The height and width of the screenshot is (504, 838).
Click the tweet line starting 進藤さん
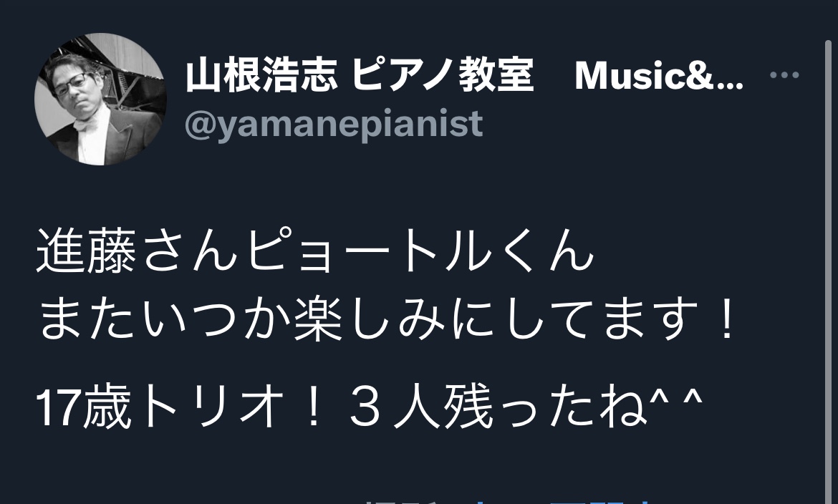pyautogui.click(x=315, y=251)
